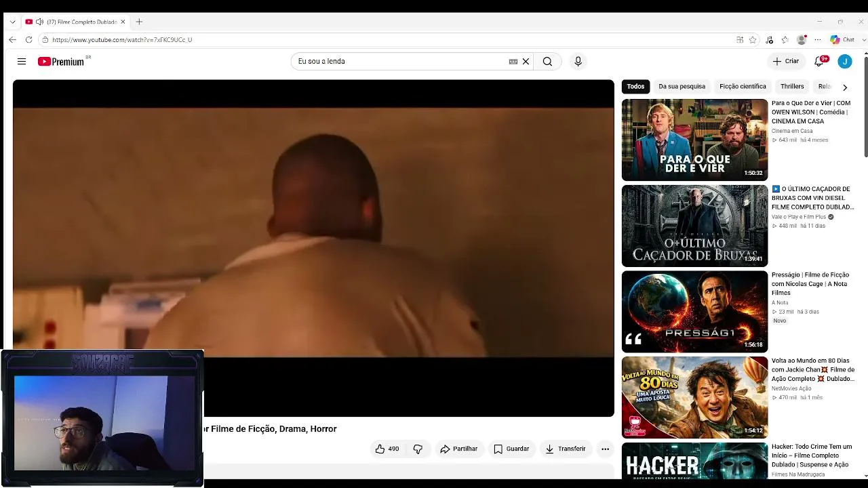868x488 pixels.
Task: Save the video with Guardar
Action: [511, 449]
